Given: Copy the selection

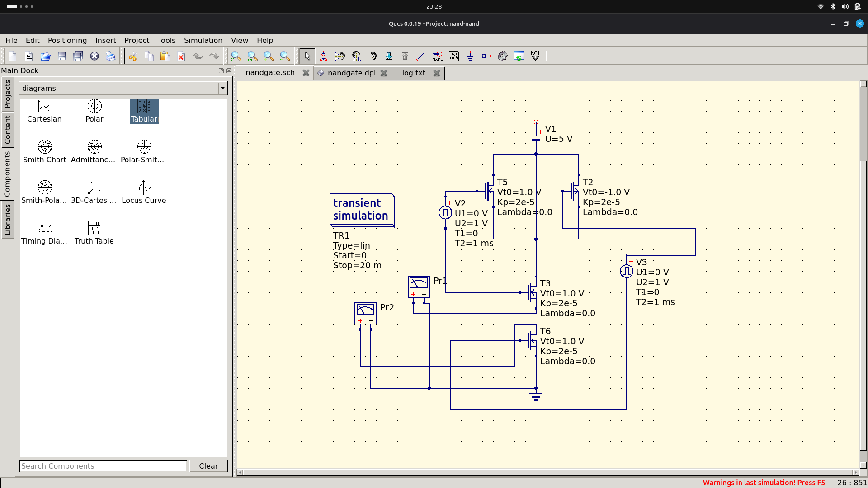Looking at the screenshot, I should click(149, 56).
